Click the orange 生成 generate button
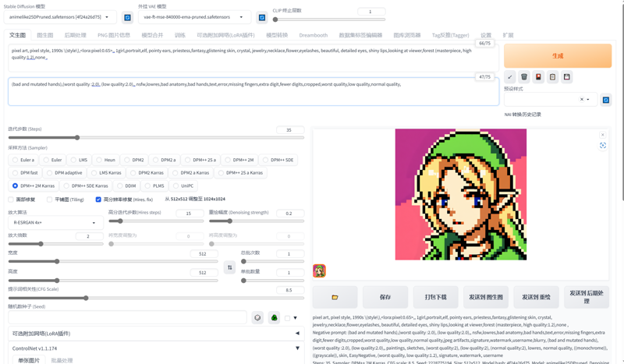 pyautogui.click(x=558, y=55)
